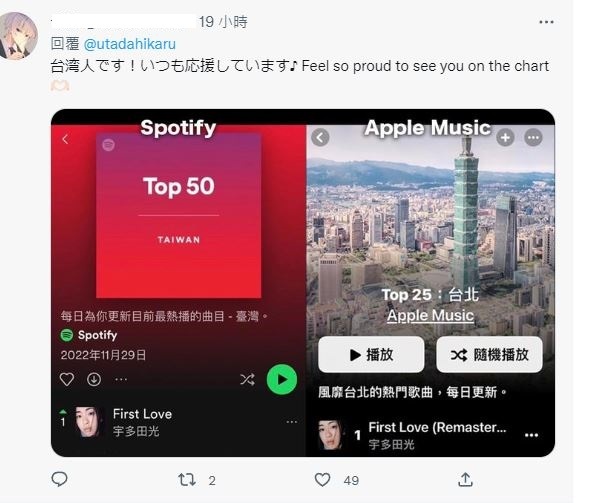Open Apple Music more options circle
The height and width of the screenshot is (503, 602).
point(534,137)
